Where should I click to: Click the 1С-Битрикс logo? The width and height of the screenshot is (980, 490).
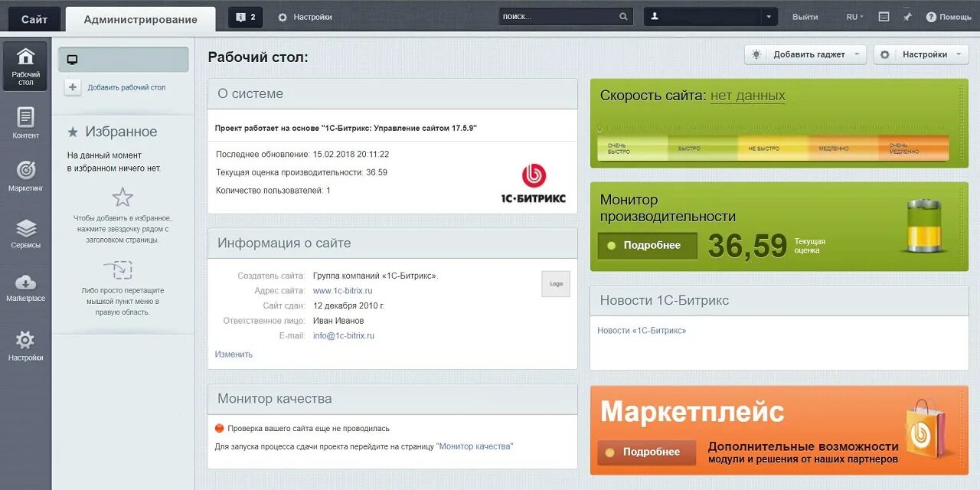[x=534, y=185]
